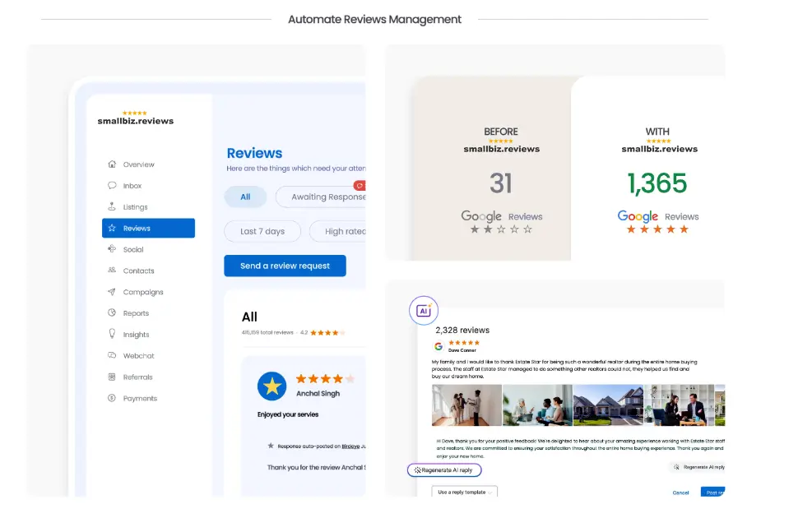Screen dimensions: 812x532
Task: Click the Birdeye link in auto-posted response
Action: [350, 446]
